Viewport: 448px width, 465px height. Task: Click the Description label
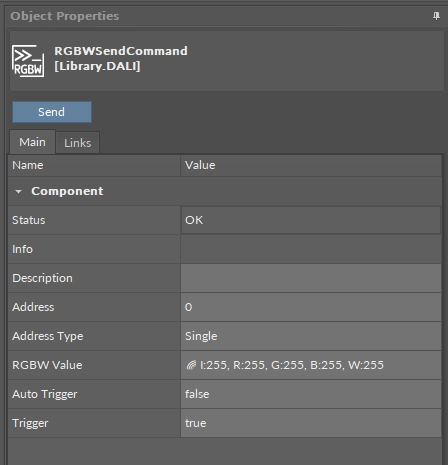42,278
